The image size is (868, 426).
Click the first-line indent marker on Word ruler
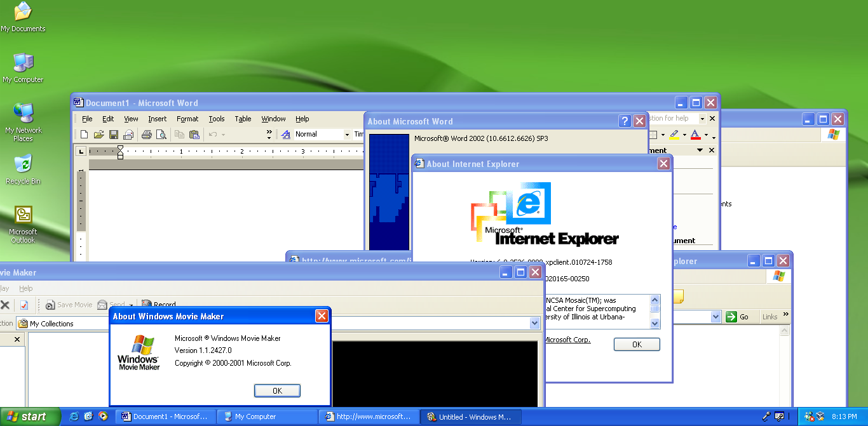pos(120,149)
